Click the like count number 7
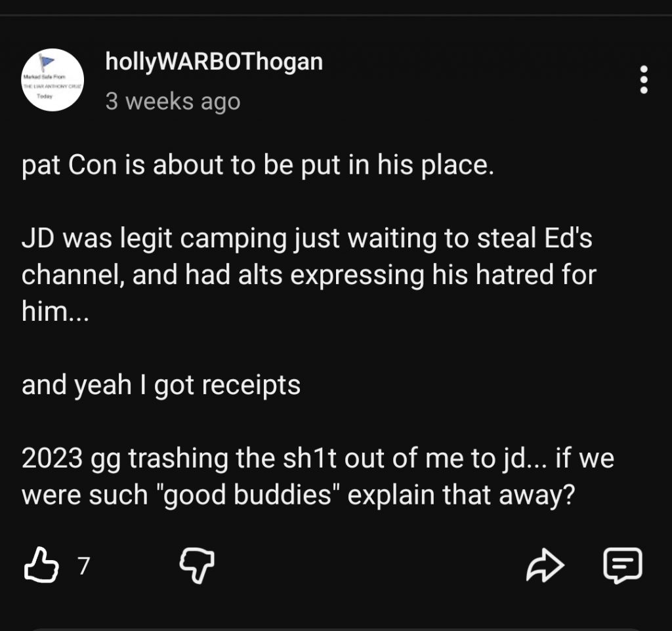Viewport: 672px width, 631px height. pyautogui.click(x=83, y=565)
